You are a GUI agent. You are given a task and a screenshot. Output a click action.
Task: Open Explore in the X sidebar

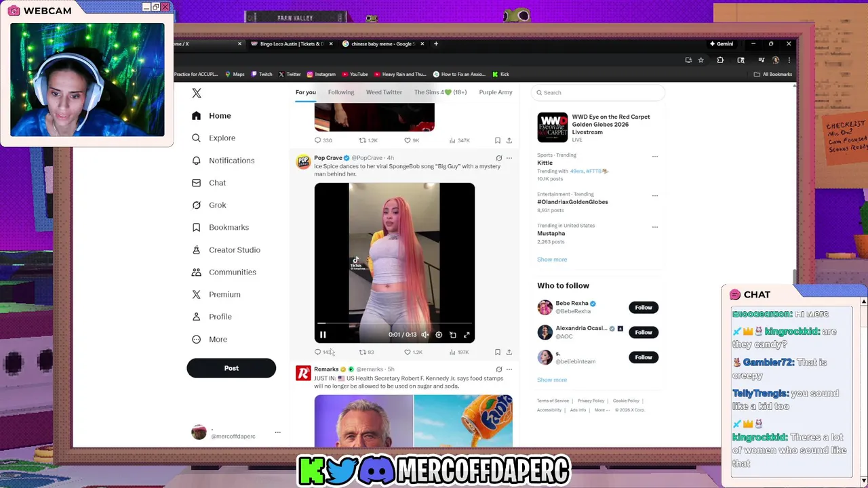coord(214,138)
